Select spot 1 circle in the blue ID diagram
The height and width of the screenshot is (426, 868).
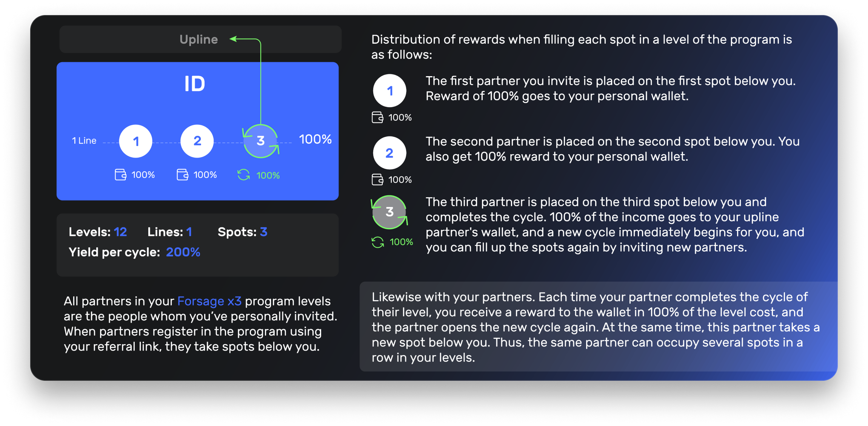click(136, 141)
